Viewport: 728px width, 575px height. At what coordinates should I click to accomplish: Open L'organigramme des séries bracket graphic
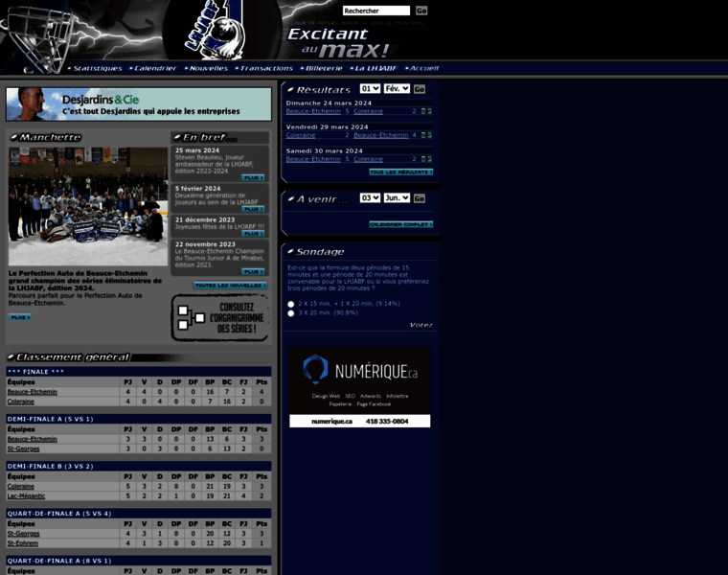[x=220, y=318]
